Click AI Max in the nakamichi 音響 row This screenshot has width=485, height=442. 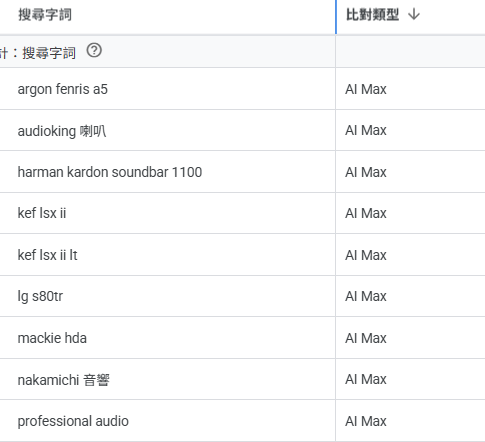point(366,379)
